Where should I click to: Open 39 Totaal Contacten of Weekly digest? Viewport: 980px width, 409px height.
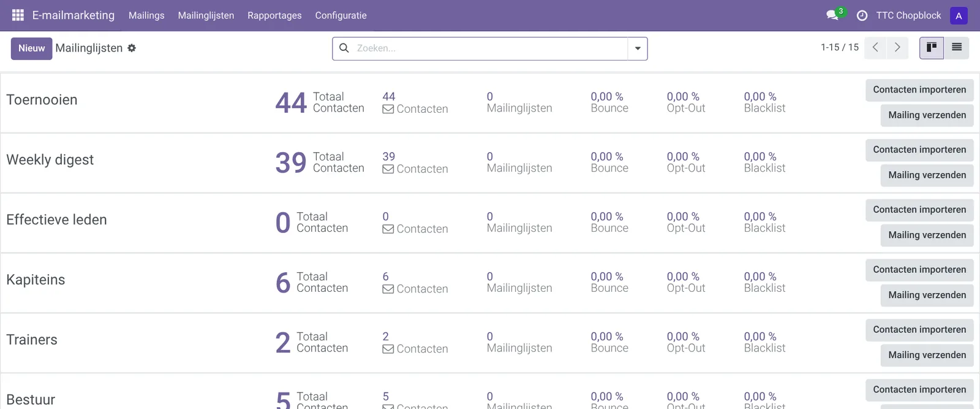(x=320, y=162)
